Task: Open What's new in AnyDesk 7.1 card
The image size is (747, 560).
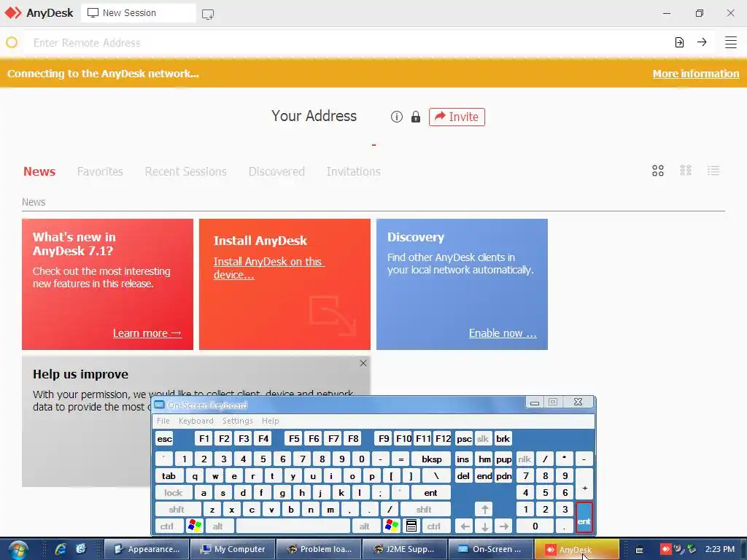Action: pos(108,284)
